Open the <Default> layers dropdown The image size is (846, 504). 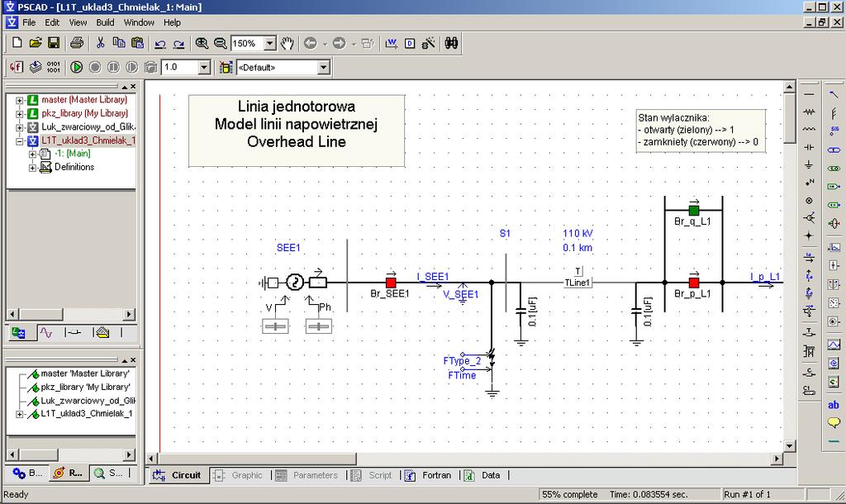click(x=323, y=68)
